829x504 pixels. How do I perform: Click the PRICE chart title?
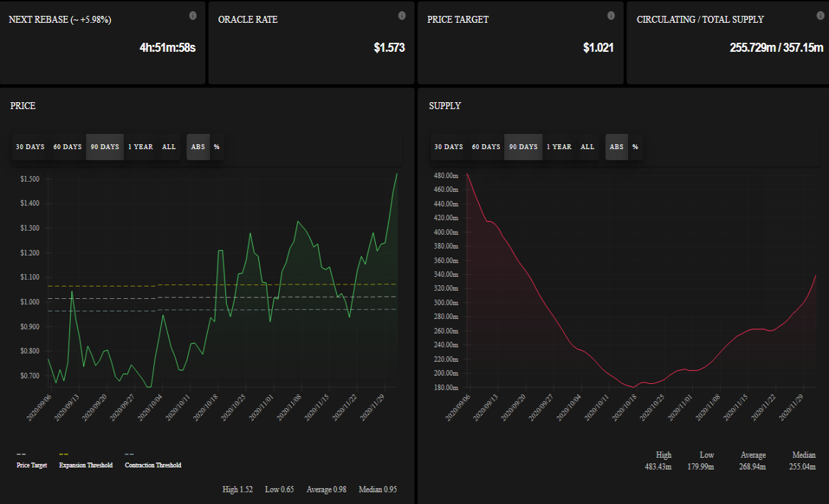(23, 106)
